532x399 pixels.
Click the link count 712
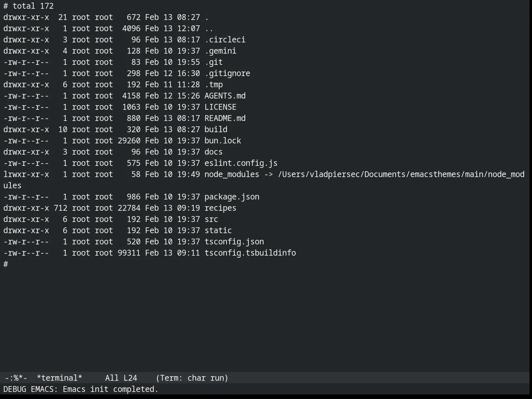pos(60,208)
